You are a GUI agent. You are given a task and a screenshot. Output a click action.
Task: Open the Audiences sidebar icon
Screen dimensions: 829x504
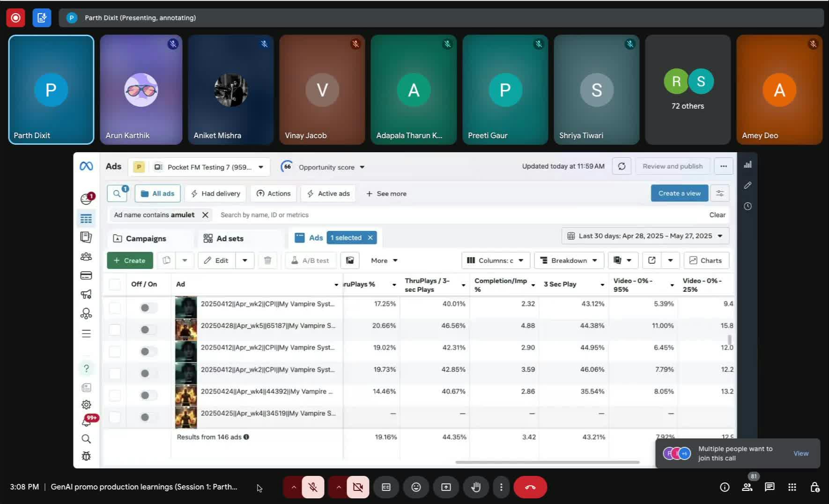point(86,257)
